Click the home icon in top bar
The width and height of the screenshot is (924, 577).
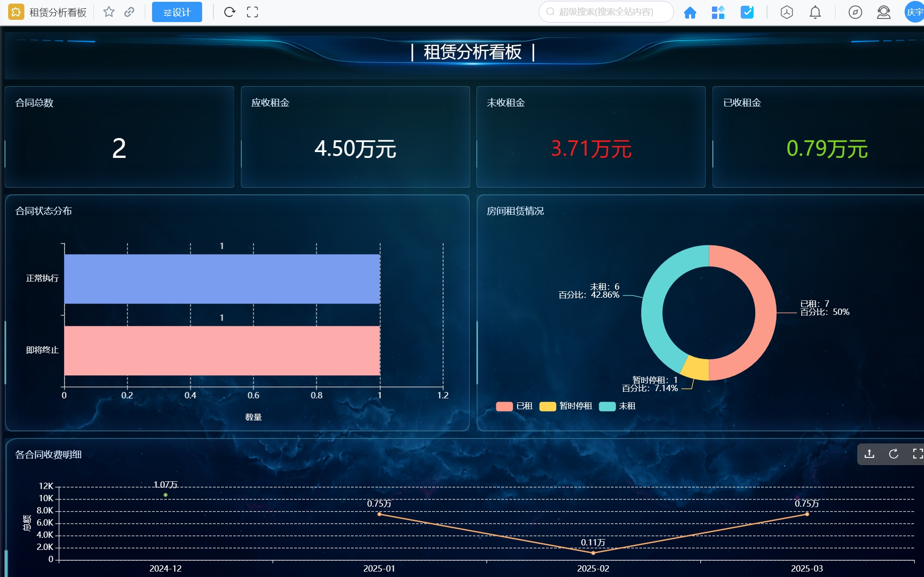coord(690,12)
